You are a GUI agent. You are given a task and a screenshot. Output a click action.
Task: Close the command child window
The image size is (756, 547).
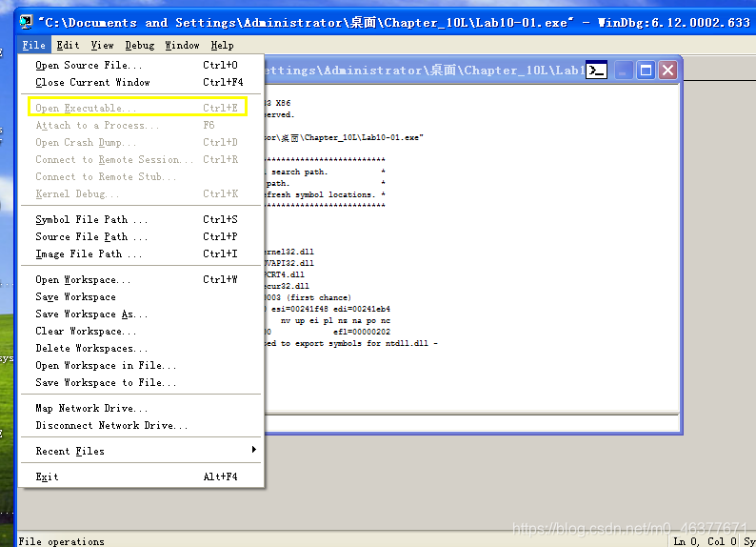point(667,71)
